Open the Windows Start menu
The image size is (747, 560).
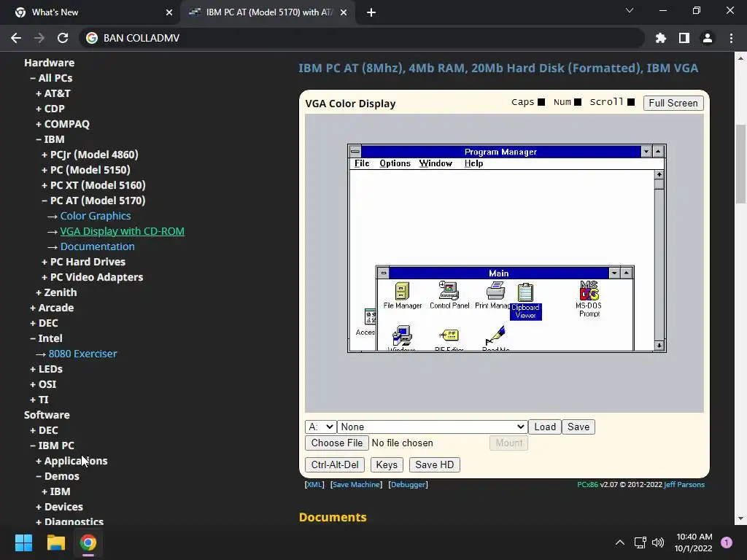(23, 542)
